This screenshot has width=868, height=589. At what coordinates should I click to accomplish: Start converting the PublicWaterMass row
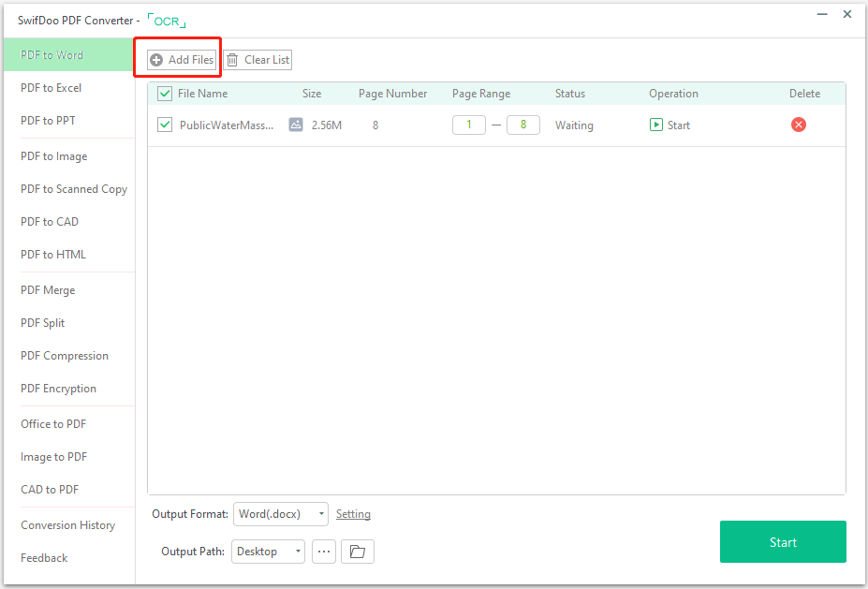tap(669, 125)
